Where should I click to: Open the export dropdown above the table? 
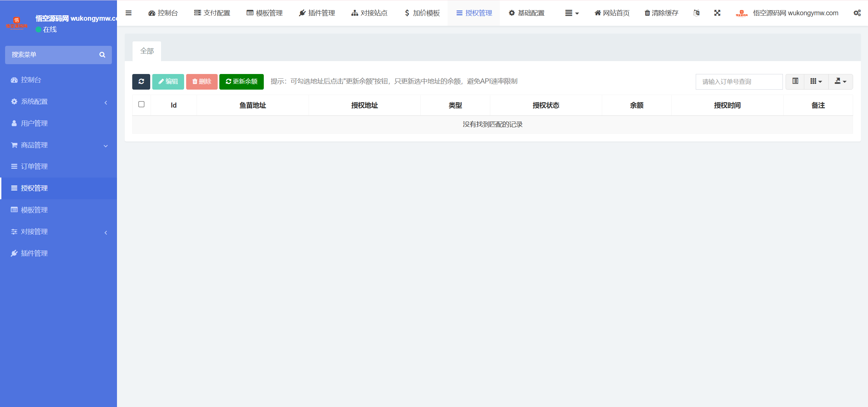[x=841, y=81]
